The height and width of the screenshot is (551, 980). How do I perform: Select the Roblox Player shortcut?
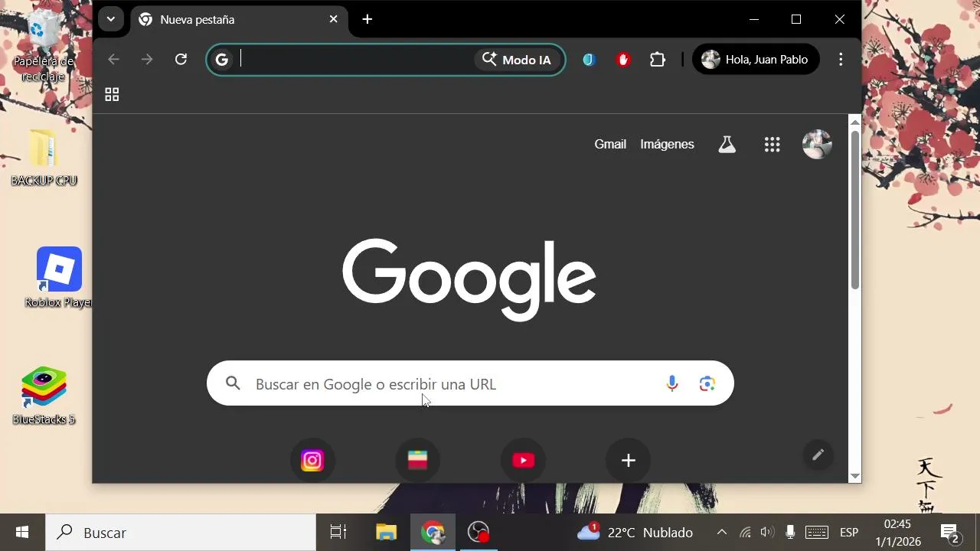coord(59,278)
